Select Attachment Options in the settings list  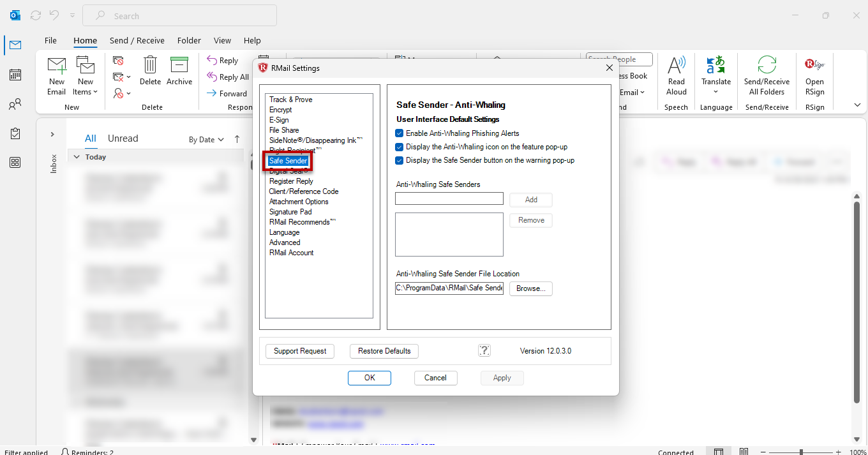(299, 202)
